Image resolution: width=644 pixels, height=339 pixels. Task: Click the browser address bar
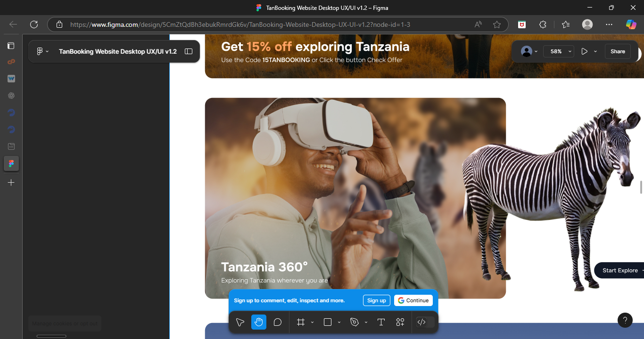(264, 24)
